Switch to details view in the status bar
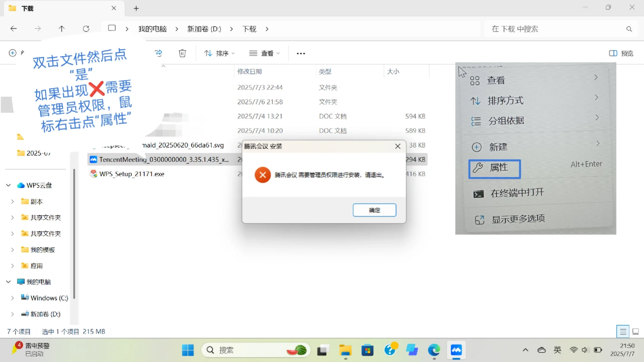 pyautogui.click(x=623, y=331)
